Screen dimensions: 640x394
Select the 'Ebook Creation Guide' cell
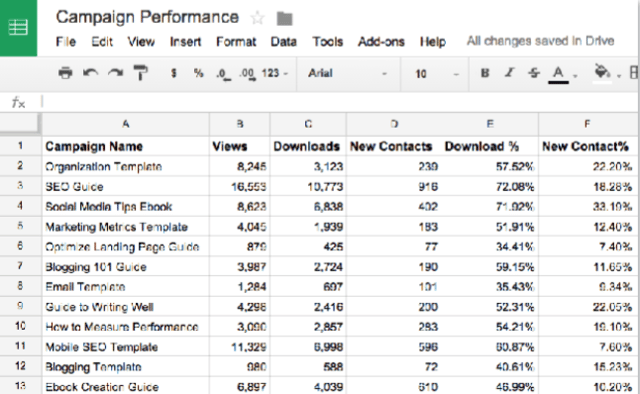(126, 386)
